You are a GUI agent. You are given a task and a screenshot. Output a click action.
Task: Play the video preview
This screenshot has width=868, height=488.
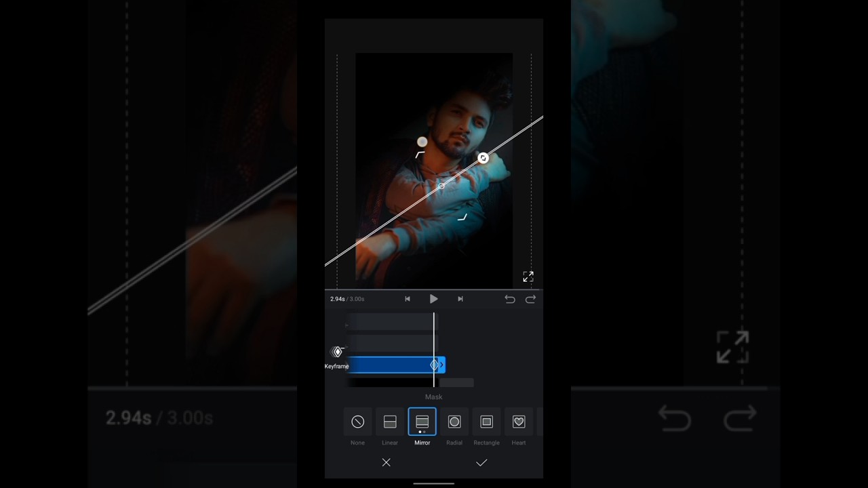[x=434, y=299]
